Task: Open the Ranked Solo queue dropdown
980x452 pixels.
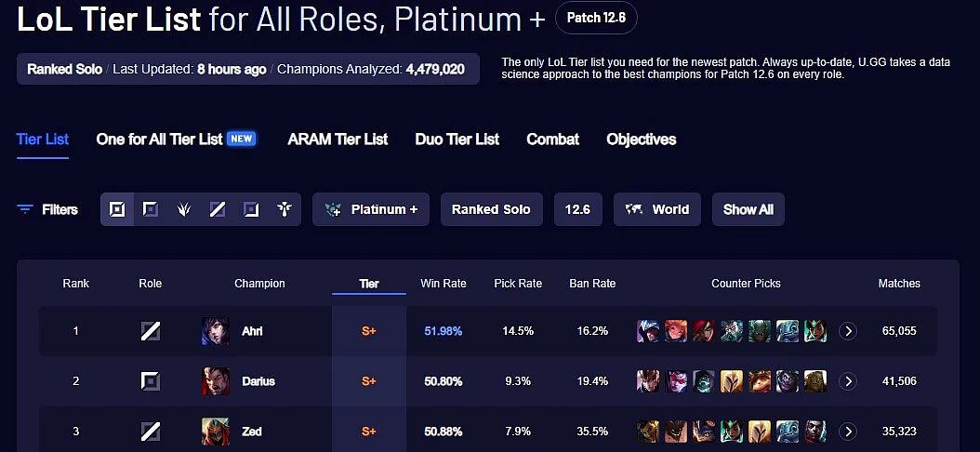Action: [x=491, y=209]
